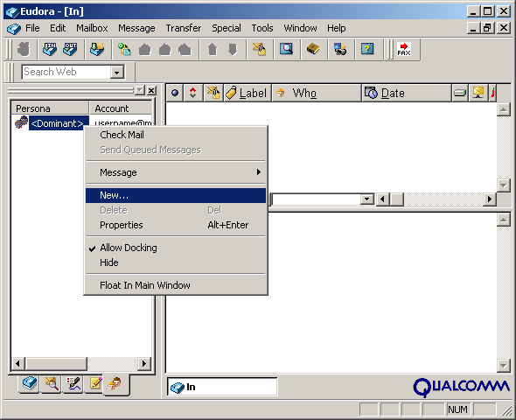Click the preview pane scroll down arrow
516x420 pixels.
(x=503, y=365)
